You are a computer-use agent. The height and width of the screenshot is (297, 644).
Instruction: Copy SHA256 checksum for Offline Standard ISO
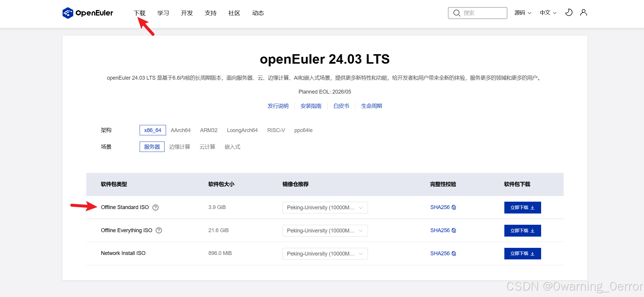click(453, 207)
